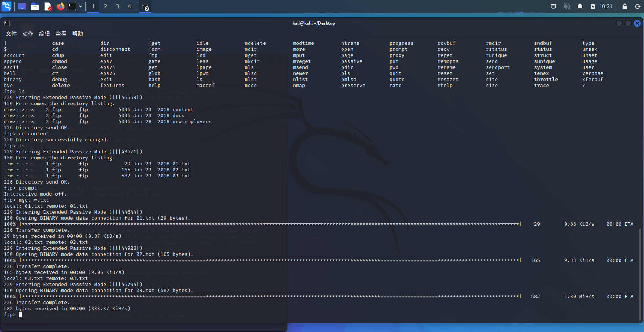Click the battery power manager icon
This screenshot has width=644, height=332.
pyautogui.click(x=593, y=6)
